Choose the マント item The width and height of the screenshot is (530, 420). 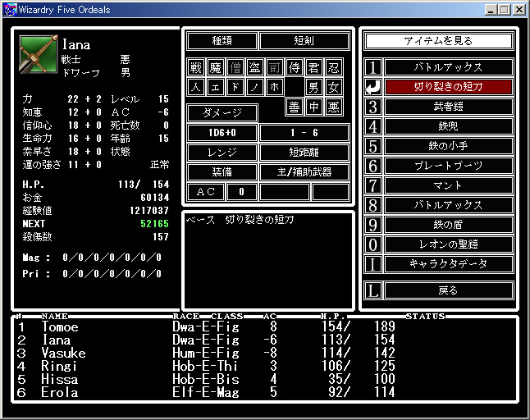click(x=448, y=185)
